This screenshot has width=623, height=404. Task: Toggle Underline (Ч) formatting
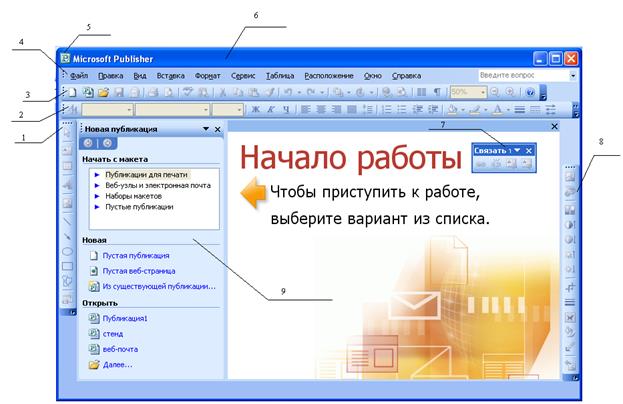click(x=285, y=110)
